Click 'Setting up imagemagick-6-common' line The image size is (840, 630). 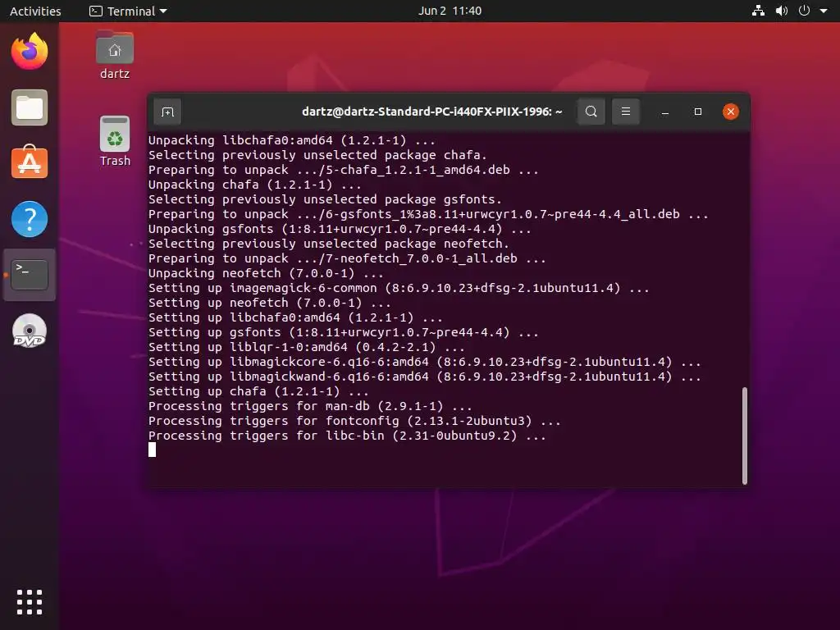pos(399,288)
